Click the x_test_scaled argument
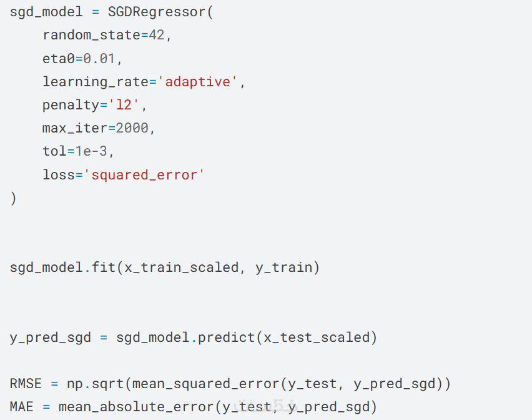532x420 pixels. point(317,337)
